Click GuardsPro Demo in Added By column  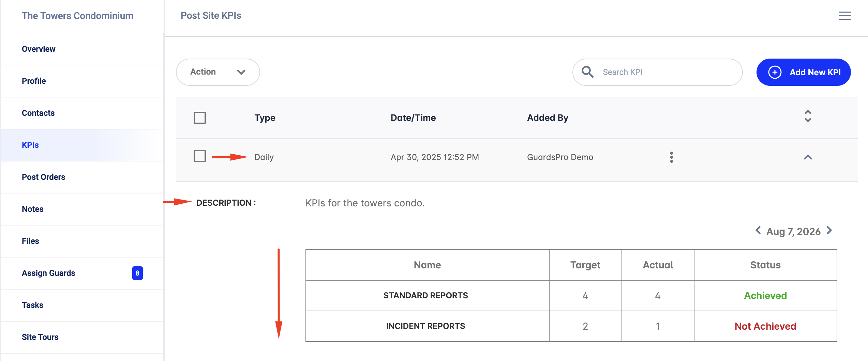[560, 157]
